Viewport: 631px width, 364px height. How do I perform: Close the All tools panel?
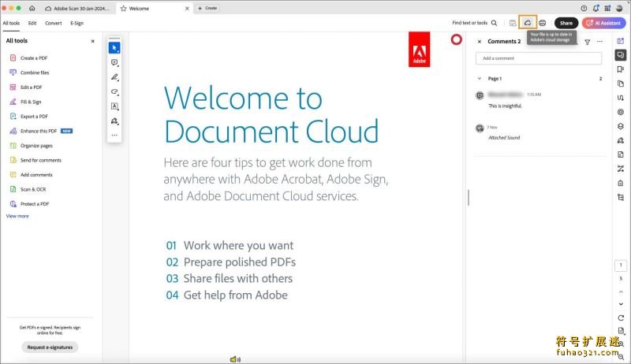[x=92, y=41]
